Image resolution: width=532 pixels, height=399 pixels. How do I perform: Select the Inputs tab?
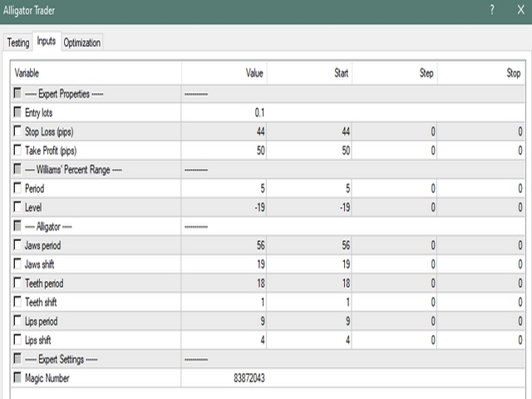[x=46, y=42]
